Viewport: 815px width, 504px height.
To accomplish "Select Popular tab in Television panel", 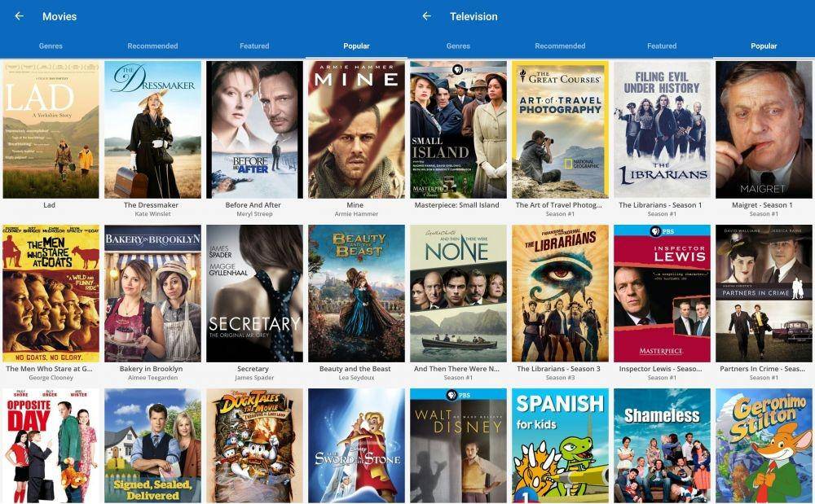I will point(764,46).
